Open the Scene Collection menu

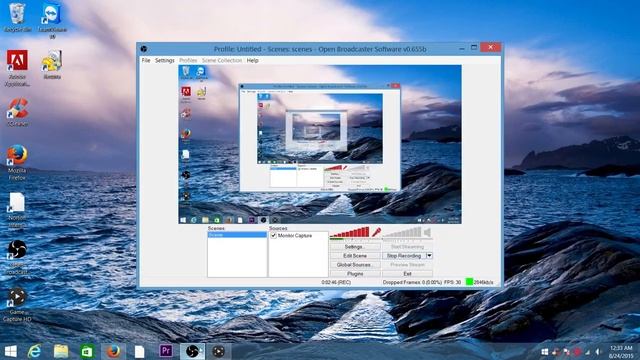pos(222,60)
